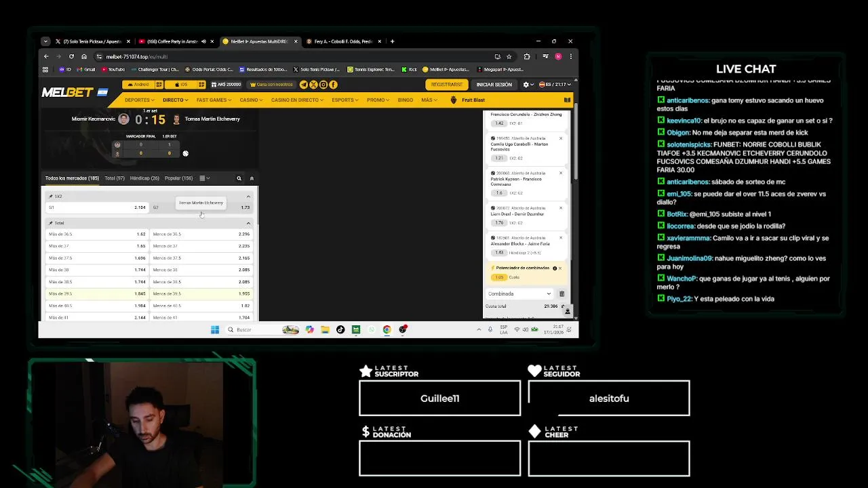Click the Android QR code icon
This screenshot has width=868, height=488.
159,85
